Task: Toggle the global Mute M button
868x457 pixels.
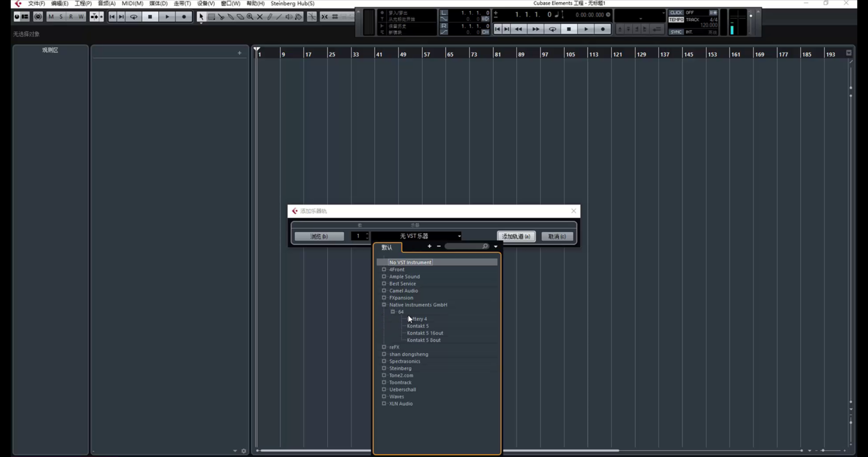Action: point(51,17)
